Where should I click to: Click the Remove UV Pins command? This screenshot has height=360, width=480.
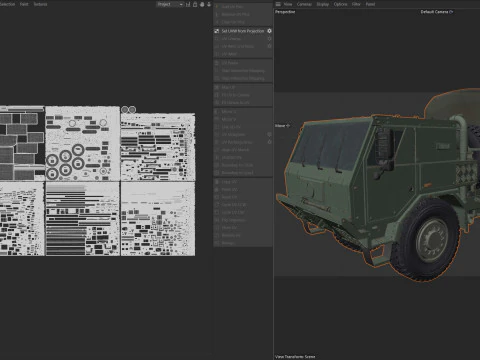coord(243,14)
